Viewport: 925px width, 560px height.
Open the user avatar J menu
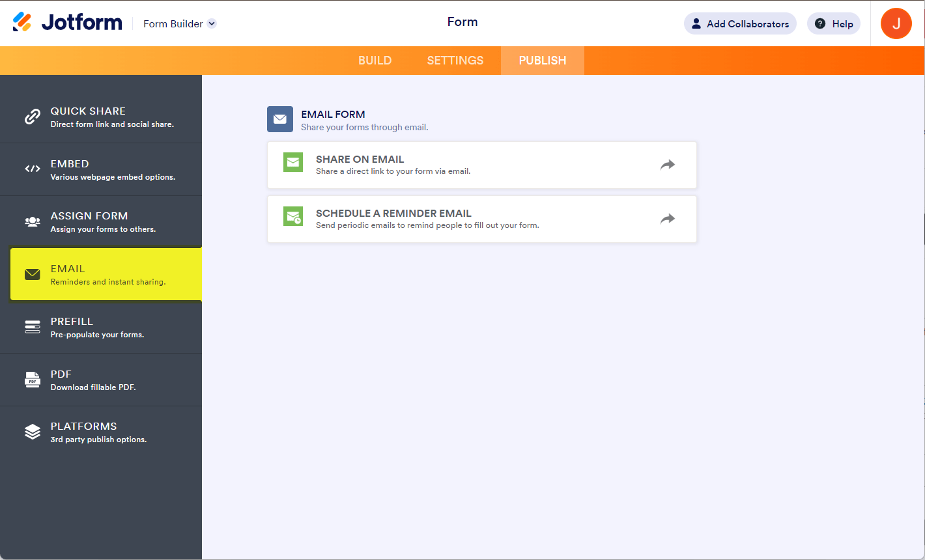point(896,23)
